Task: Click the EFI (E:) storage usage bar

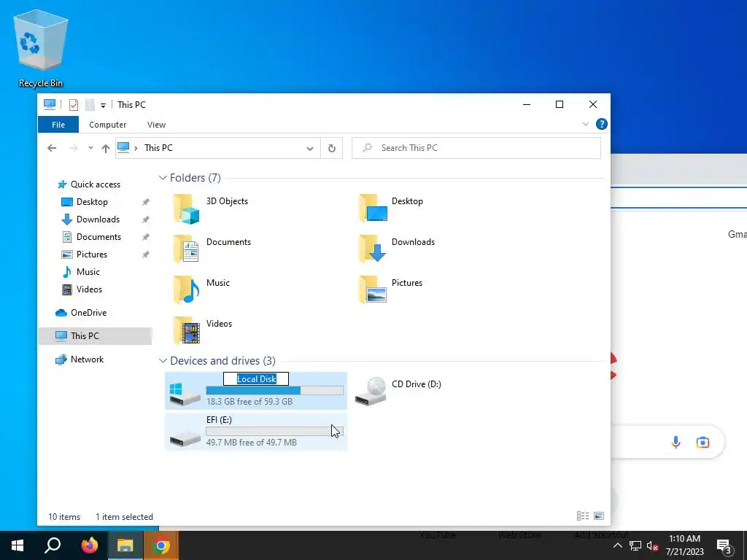Action: click(275, 432)
